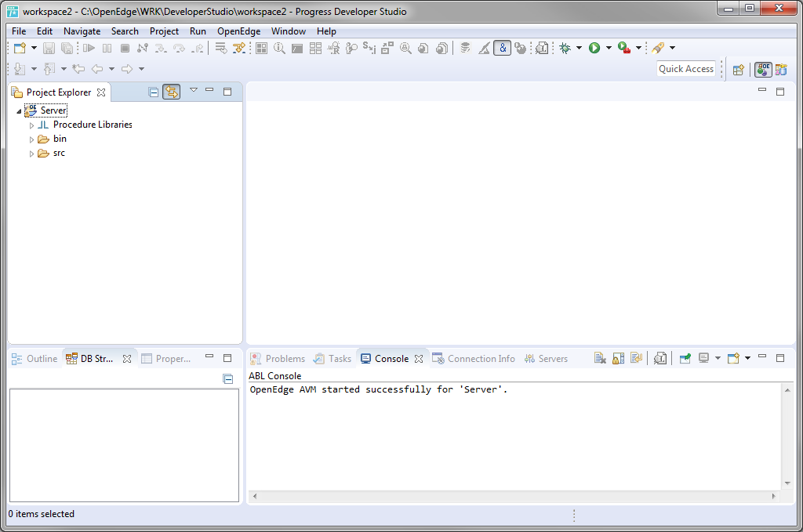Click in the Quick Access field
803x532 pixels.
[686, 68]
